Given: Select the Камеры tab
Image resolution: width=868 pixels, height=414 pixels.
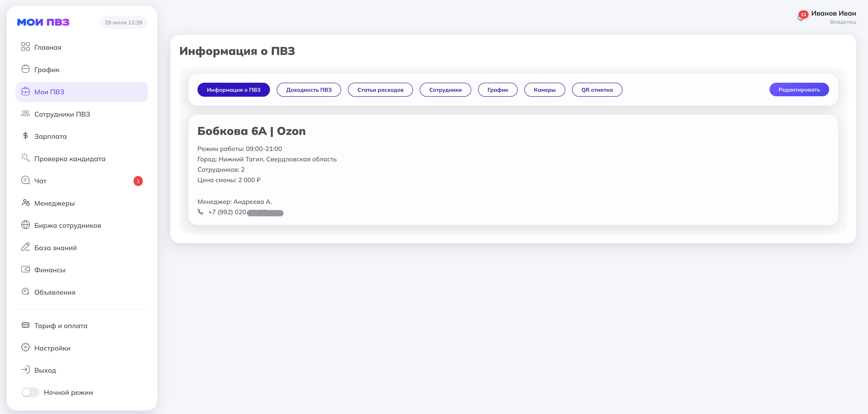Looking at the screenshot, I should click(544, 90).
